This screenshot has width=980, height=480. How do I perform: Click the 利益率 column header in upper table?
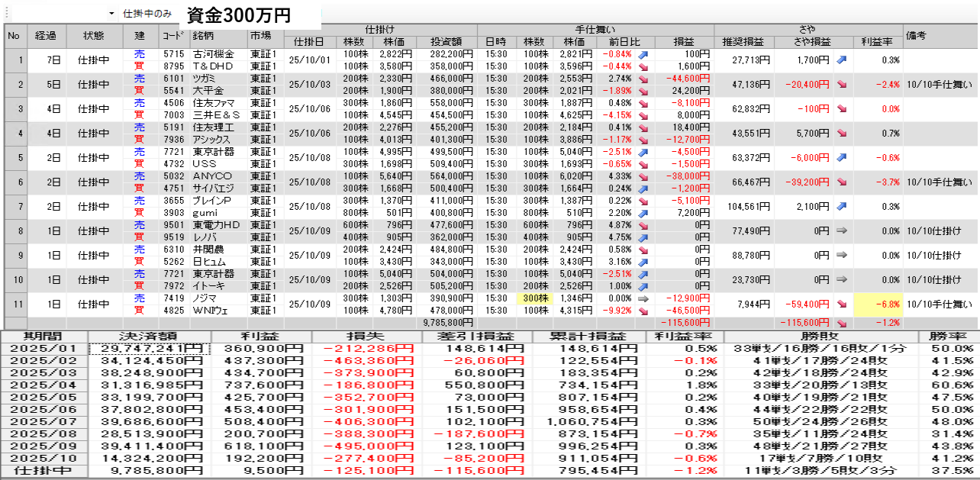pos(878,41)
